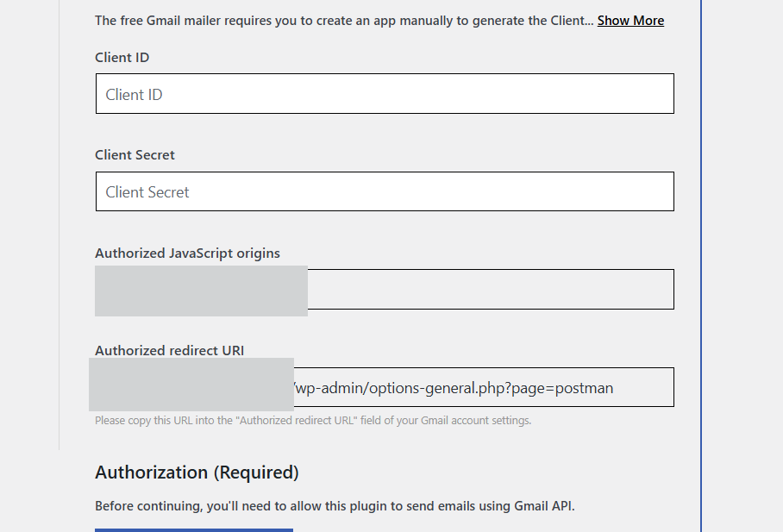Click the "Client ID" field label
The height and width of the screenshot is (532, 783).
click(122, 58)
